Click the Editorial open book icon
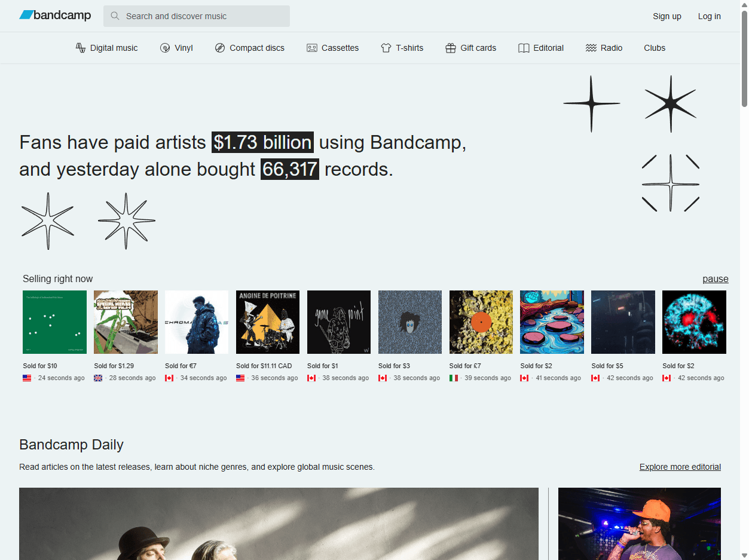 [524, 48]
